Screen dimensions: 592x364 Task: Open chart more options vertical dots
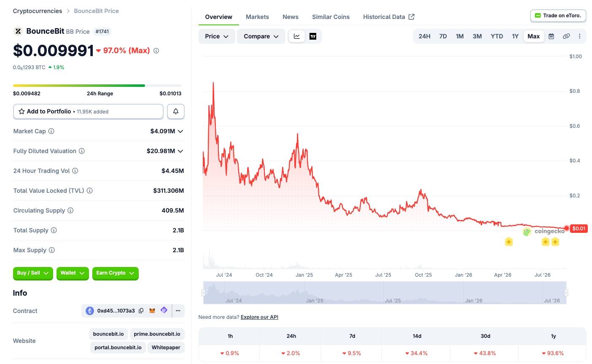pos(580,36)
